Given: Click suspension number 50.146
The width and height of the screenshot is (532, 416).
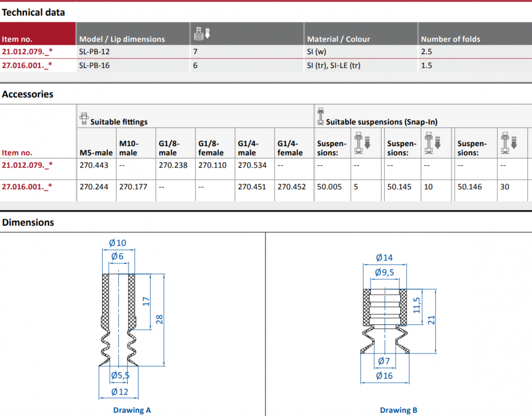Looking at the screenshot, I should click(x=470, y=187).
